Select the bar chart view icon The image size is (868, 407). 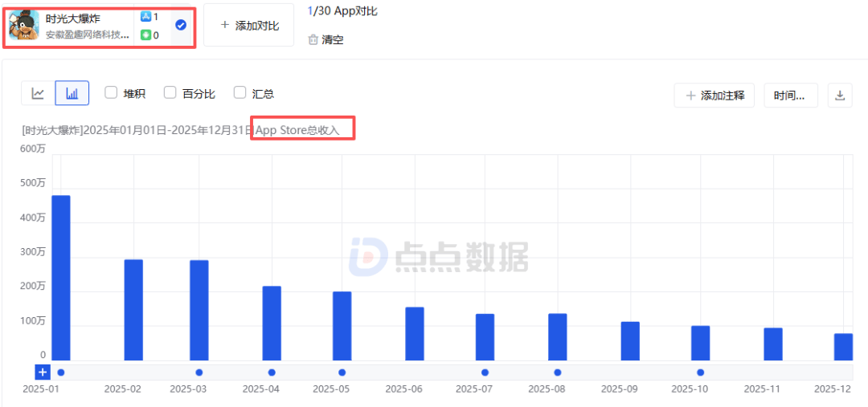tap(72, 94)
